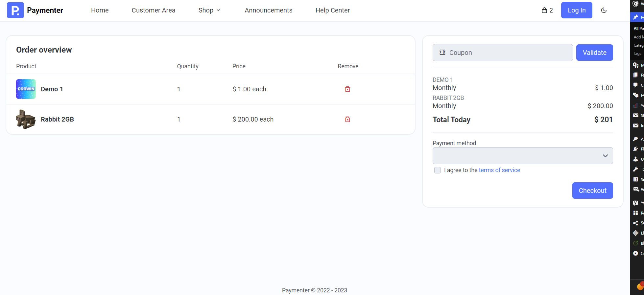Click the Validate coupon button
The image size is (644, 295).
(595, 53)
